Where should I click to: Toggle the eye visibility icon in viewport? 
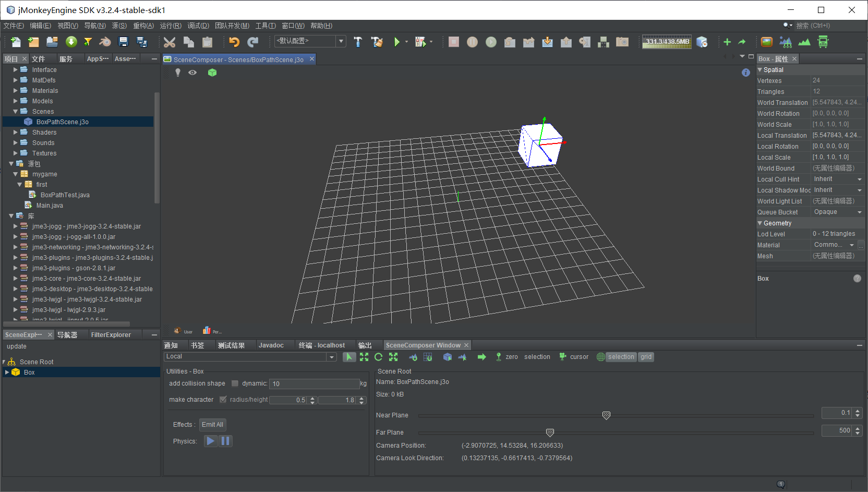click(192, 73)
